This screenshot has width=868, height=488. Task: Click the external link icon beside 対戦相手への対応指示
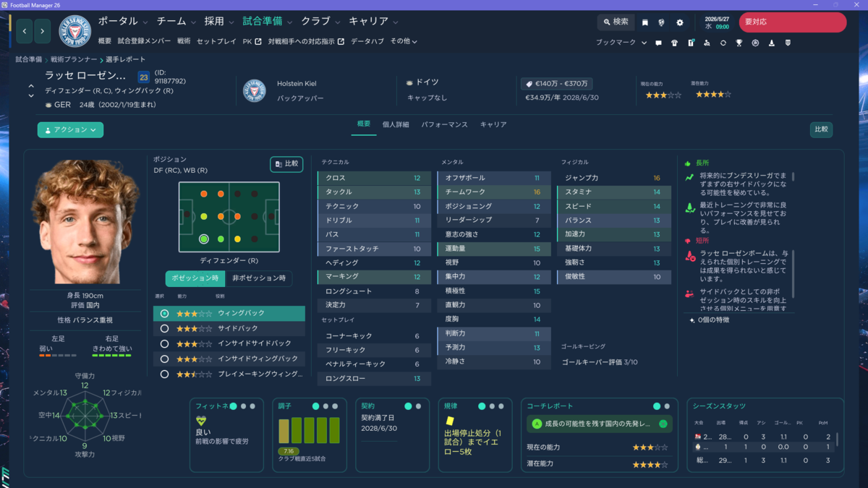[x=341, y=41]
